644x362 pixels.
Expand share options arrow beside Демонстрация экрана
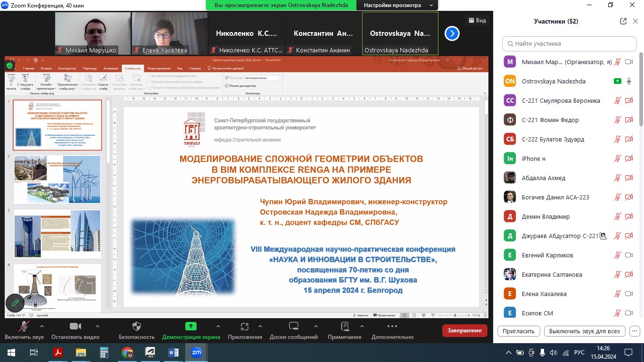pos(218,326)
